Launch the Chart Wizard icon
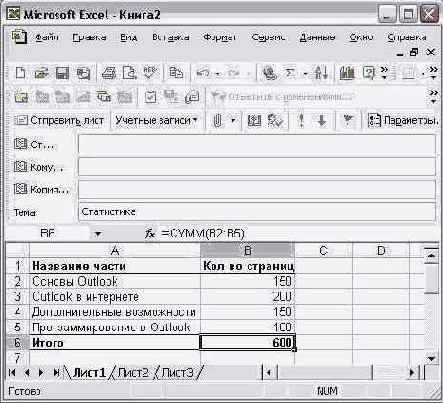The height and width of the screenshot is (403, 443). click(x=347, y=73)
